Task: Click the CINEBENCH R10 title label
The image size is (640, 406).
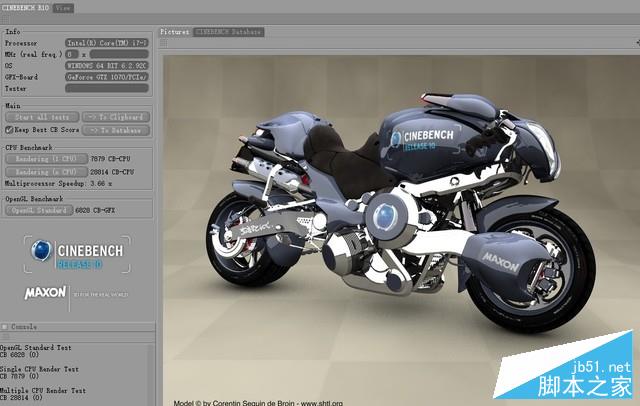Action: (25, 8)
